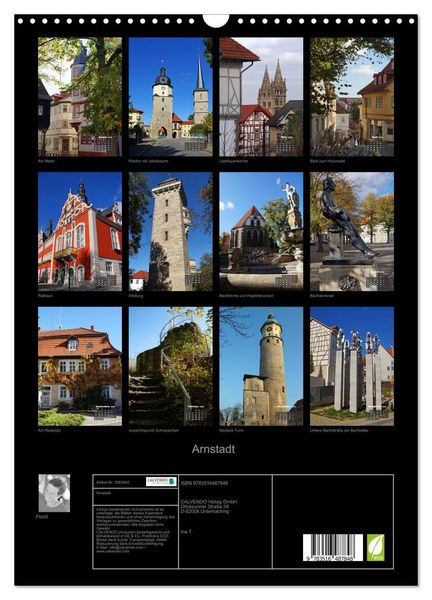432x600 pixels.
Task: Click the legal notice text block
Action: tap(135, 530)
